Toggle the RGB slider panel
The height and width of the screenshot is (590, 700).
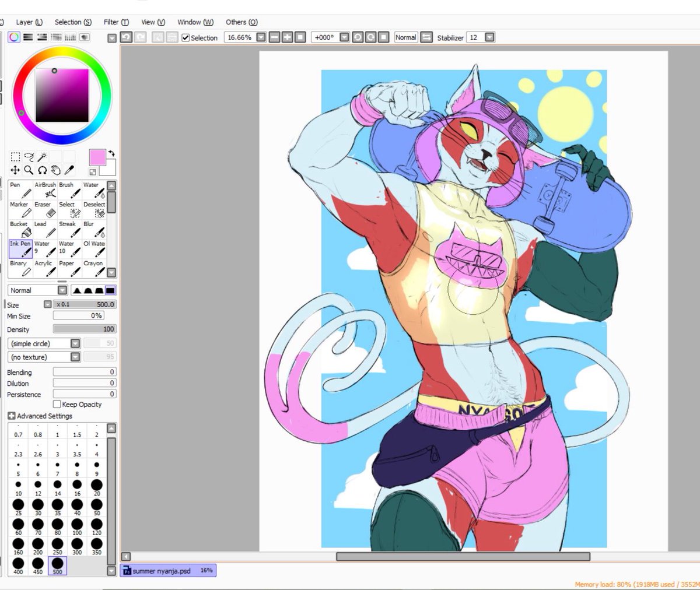point(28,37)
